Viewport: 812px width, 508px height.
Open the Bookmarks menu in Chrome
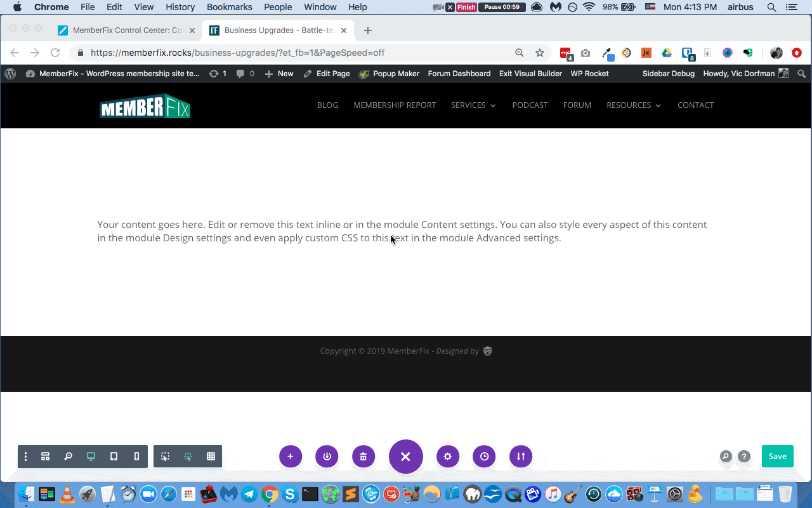click(229, 7)
